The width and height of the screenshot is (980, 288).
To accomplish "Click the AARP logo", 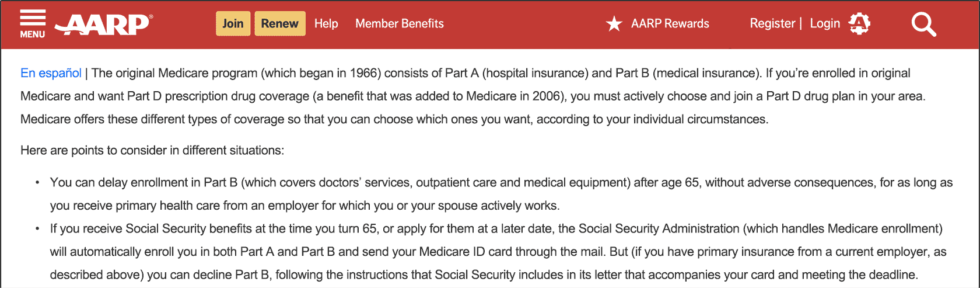I will point(104,25).
